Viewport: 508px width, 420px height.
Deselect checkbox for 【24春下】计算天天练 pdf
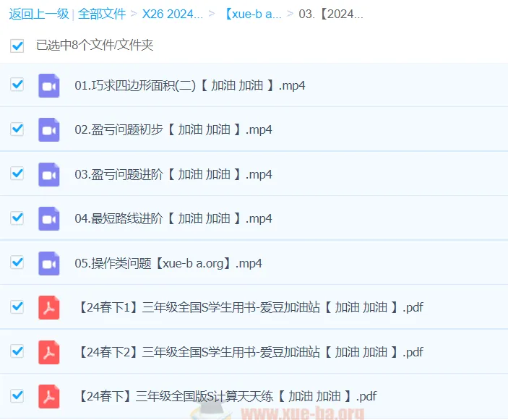pos(17,395)
